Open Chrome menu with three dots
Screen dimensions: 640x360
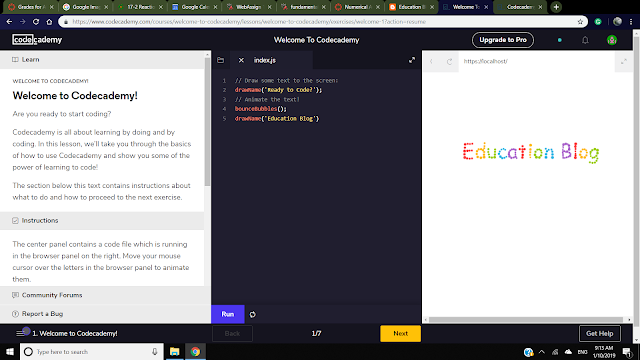631,22
